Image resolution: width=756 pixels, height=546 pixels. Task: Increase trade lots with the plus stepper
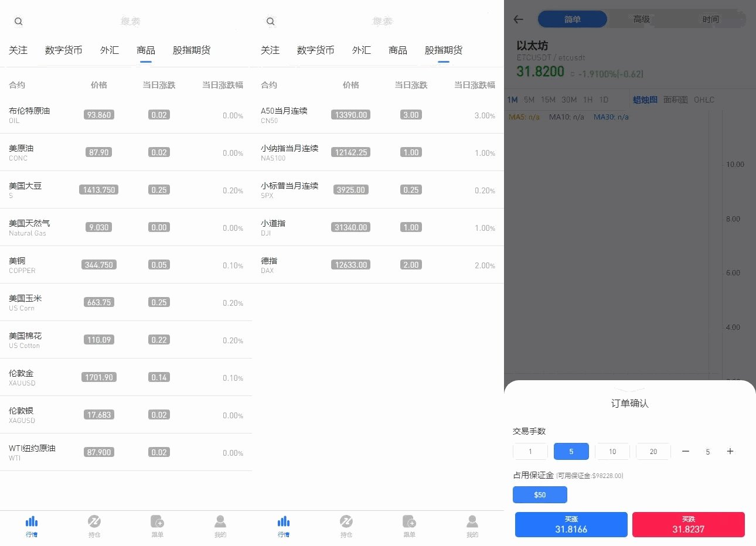tap(730, 451)
